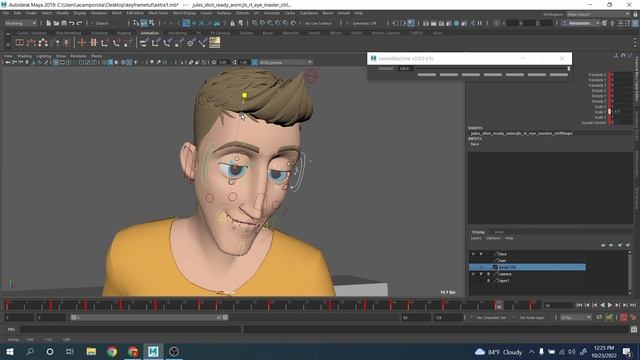Image resolution: width=640 pixels, height=360 pixels.
Task: Open Options menu in Layer Editor
Action: (x=493, y=238)
